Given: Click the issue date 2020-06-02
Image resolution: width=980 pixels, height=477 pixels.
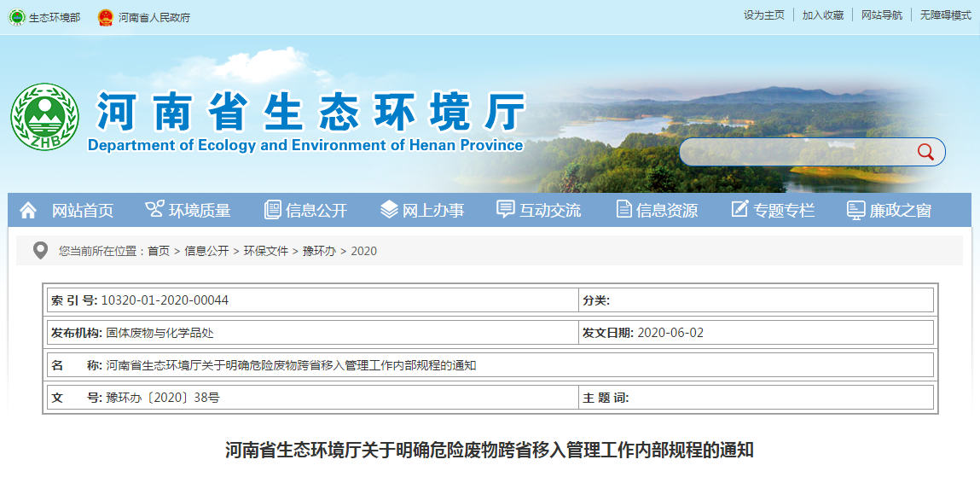Looking at the screenshot, I should (x=670, y=333).
